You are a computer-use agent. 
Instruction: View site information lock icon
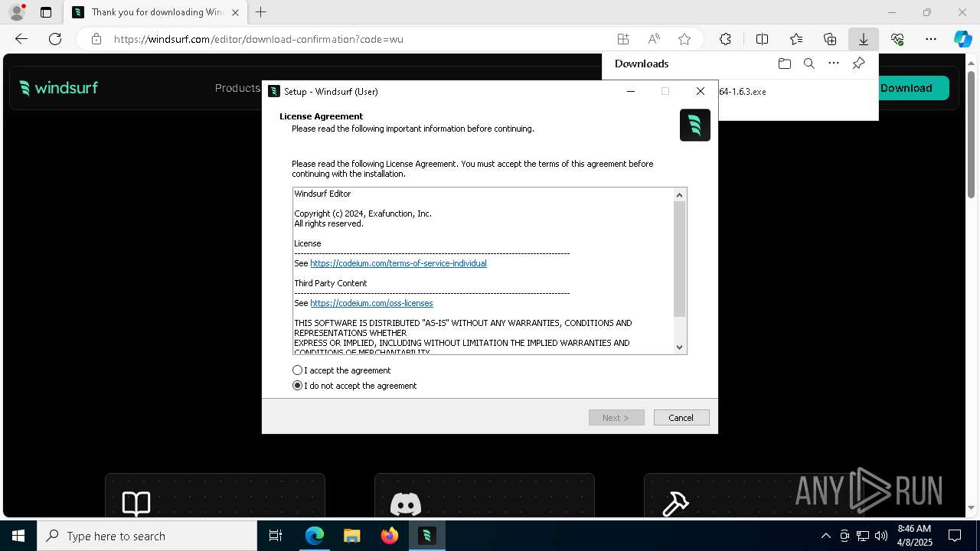tap(96, 39)
